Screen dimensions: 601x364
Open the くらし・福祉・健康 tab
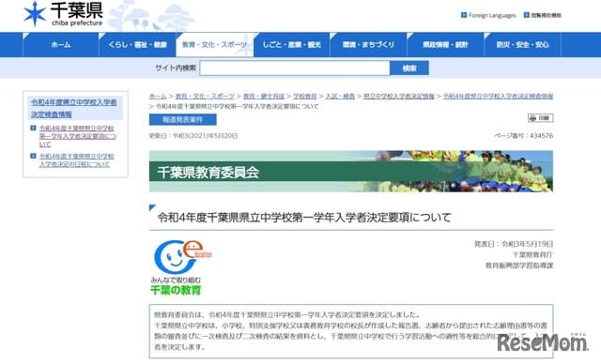(x=138, y=45)
